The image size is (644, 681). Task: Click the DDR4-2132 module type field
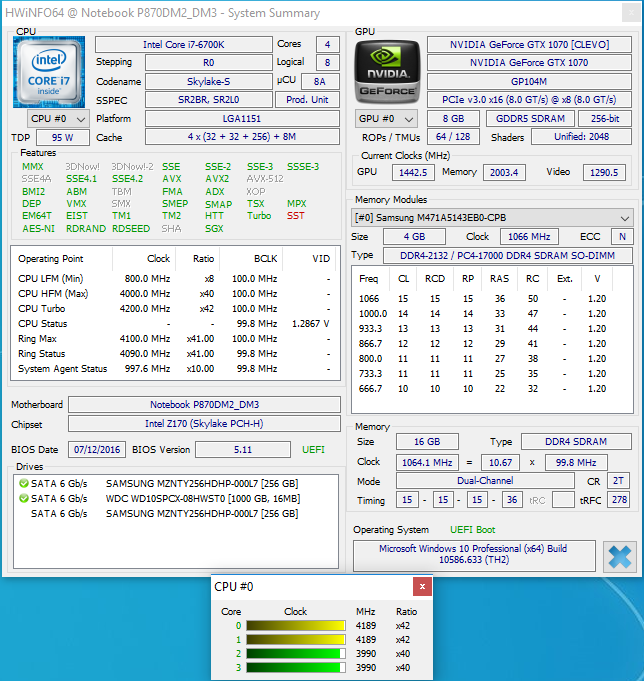[x=507, y=255]
